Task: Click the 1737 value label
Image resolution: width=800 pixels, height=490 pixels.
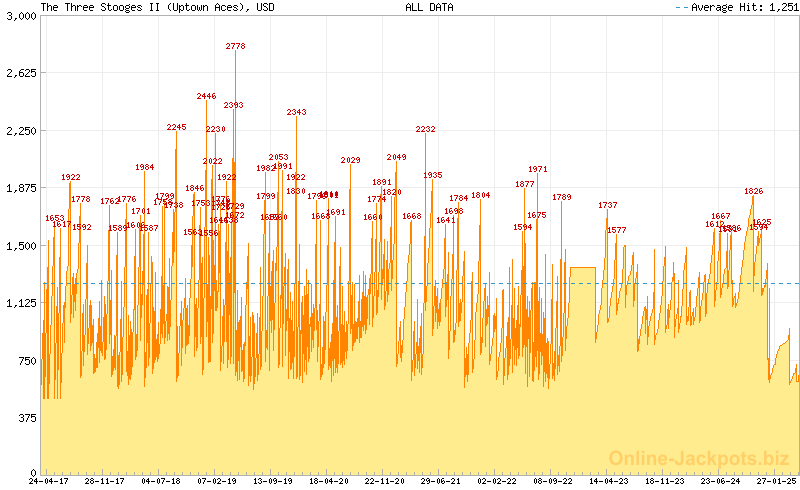Action: pos(607,205)
